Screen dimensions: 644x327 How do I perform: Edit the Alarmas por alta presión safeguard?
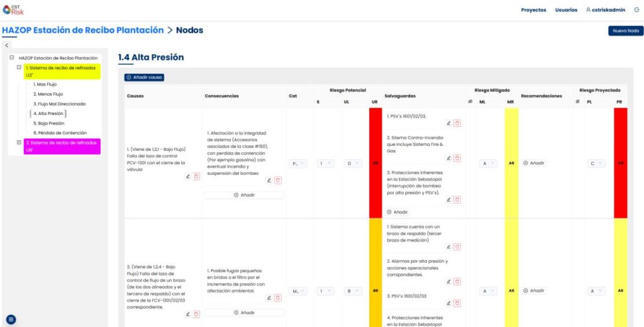449,282
